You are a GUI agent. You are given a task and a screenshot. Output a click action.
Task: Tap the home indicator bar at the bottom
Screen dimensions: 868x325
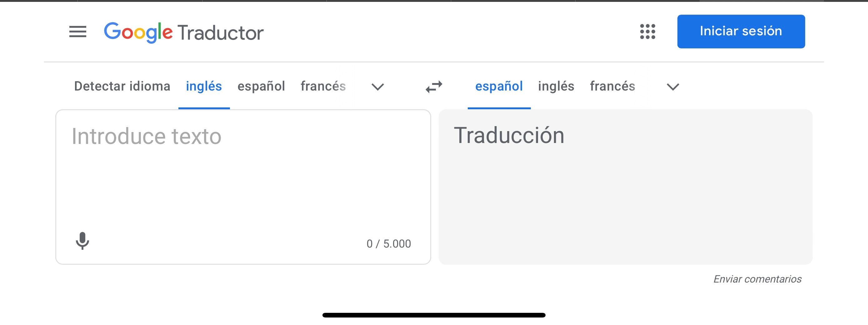(x=434, y=315)
